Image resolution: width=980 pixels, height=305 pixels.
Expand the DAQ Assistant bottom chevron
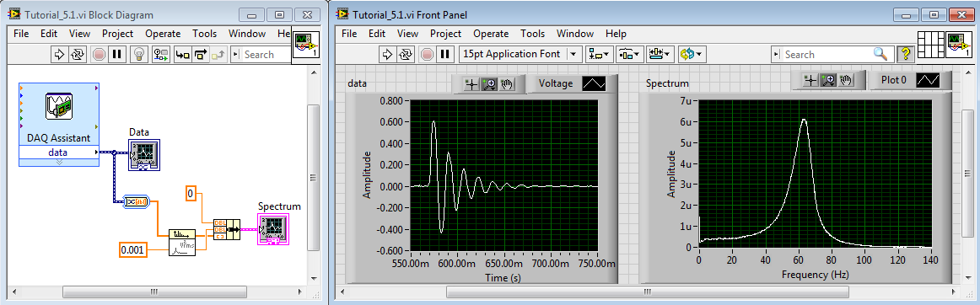pyautogui.click(x=59, y=161)
